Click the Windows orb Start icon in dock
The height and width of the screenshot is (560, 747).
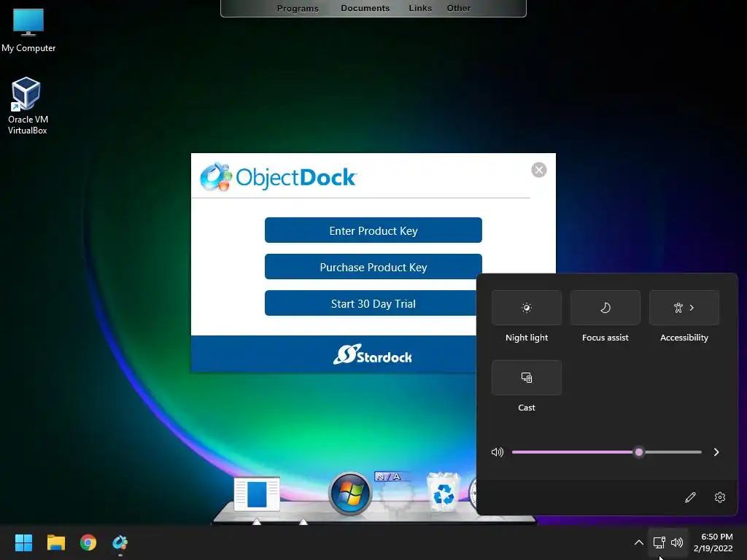pos(349,494)
